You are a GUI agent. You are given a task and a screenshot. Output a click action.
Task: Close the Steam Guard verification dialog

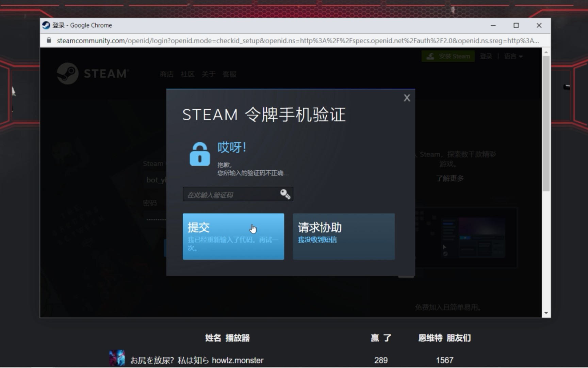click(x=407, y=98)
